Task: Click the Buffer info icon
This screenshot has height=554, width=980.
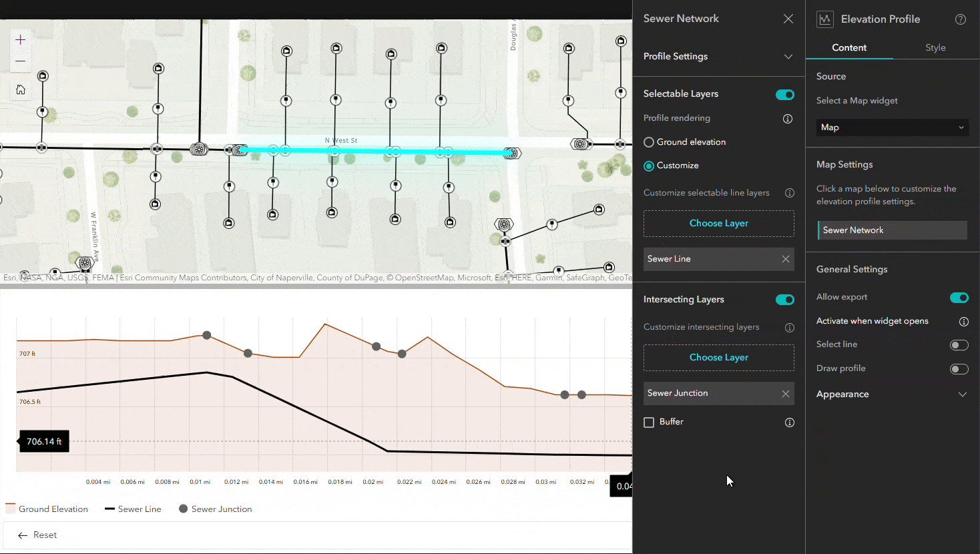Action: click(790, 422)
